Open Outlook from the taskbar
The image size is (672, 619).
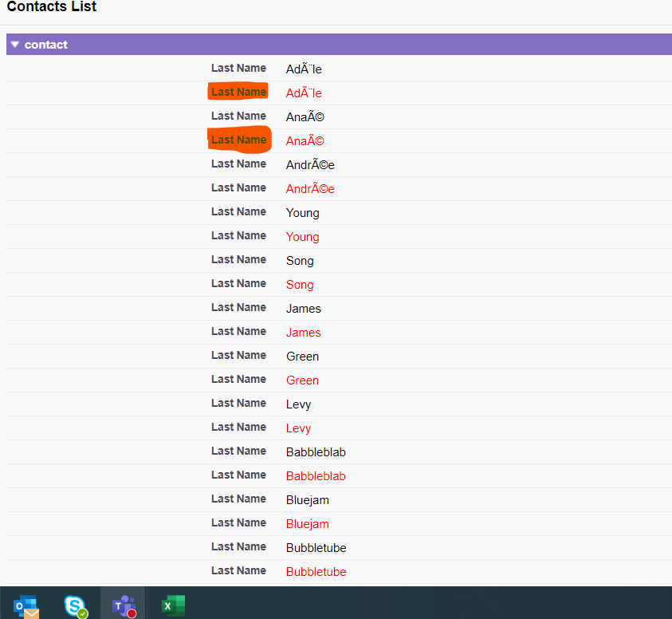click(x=26, y=605)
